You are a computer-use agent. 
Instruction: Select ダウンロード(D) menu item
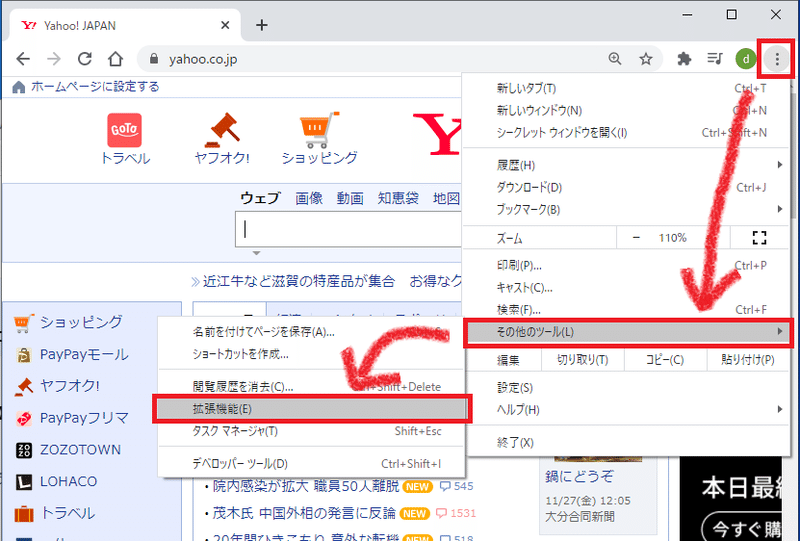pos(628,187)
